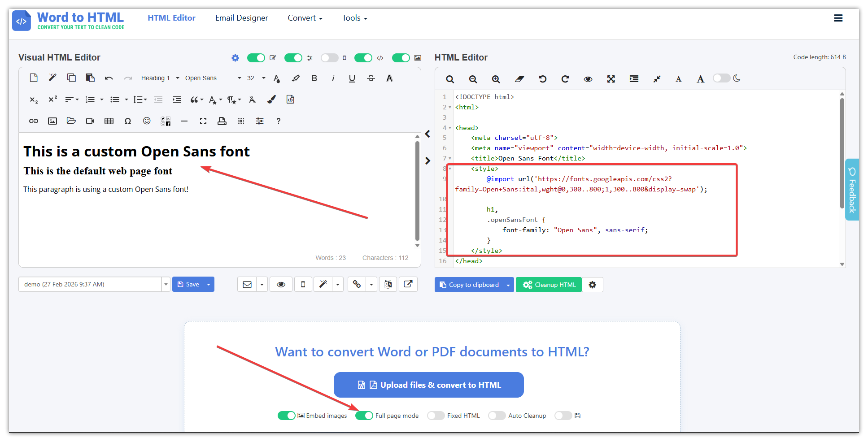Click the emoji smiley icon
868x442 pixels.
coord(147,121)
